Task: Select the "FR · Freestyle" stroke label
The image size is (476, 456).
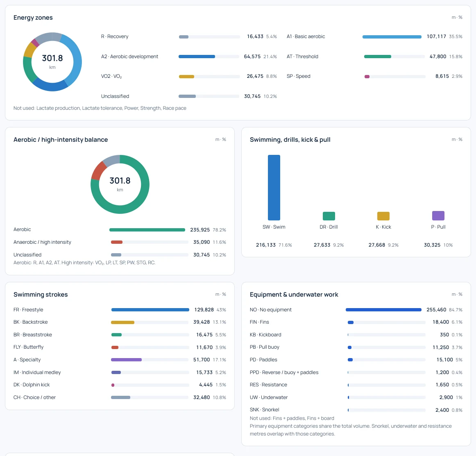Action: pos(28,310)
